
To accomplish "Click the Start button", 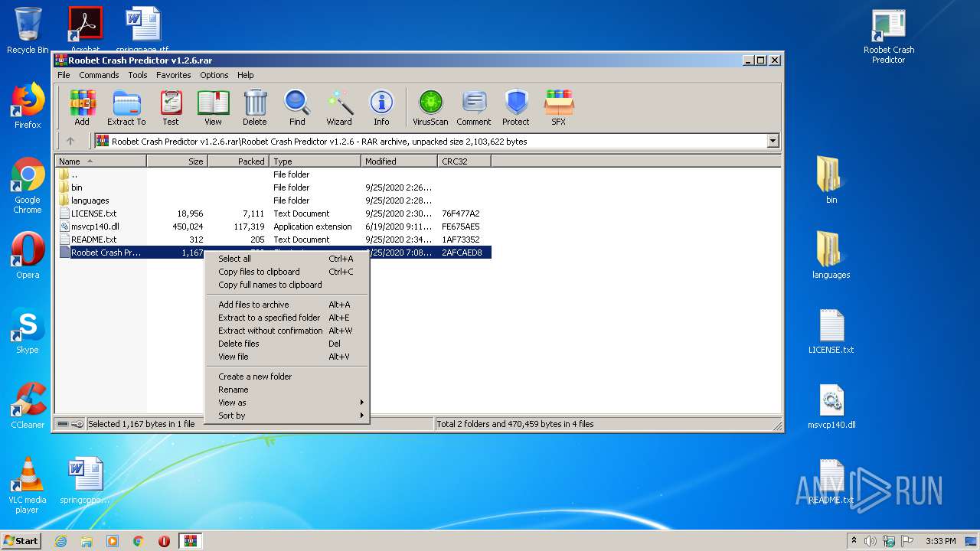I will [x=21, y=540].
